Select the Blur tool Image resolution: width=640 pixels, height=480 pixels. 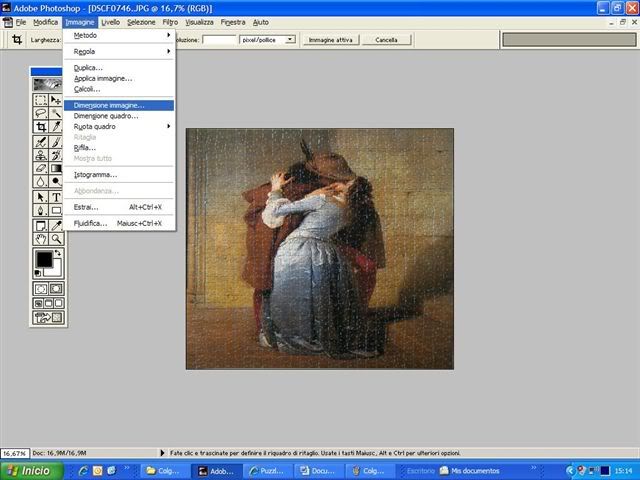[x=40, y=181]
